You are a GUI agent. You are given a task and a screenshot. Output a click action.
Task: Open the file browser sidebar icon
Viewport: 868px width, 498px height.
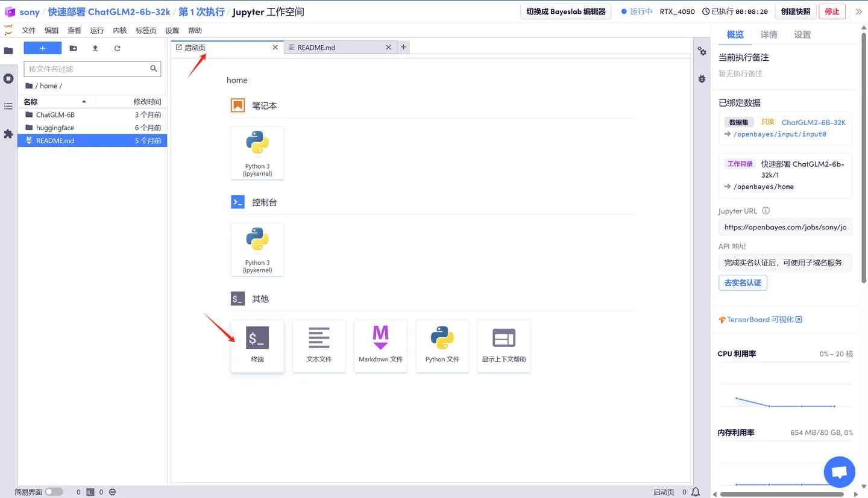[x=8, y=51]
